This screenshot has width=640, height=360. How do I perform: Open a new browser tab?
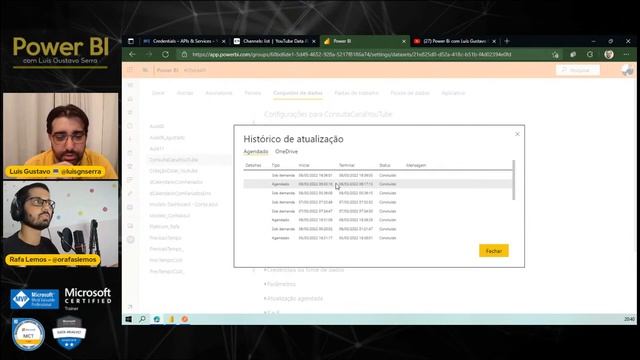[x=507, y=41]
